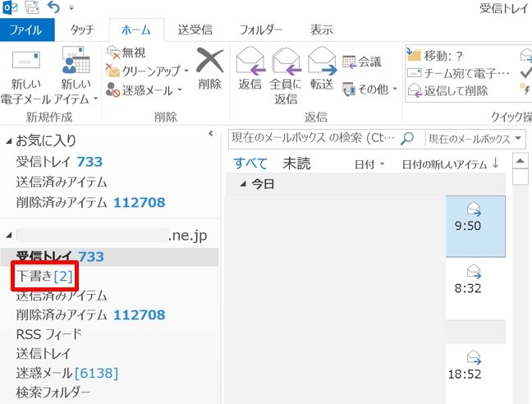Click the New Email (新しい電子メール) icon
The width and height of the screenshot is (532, 404).
(x=26, y=64)
